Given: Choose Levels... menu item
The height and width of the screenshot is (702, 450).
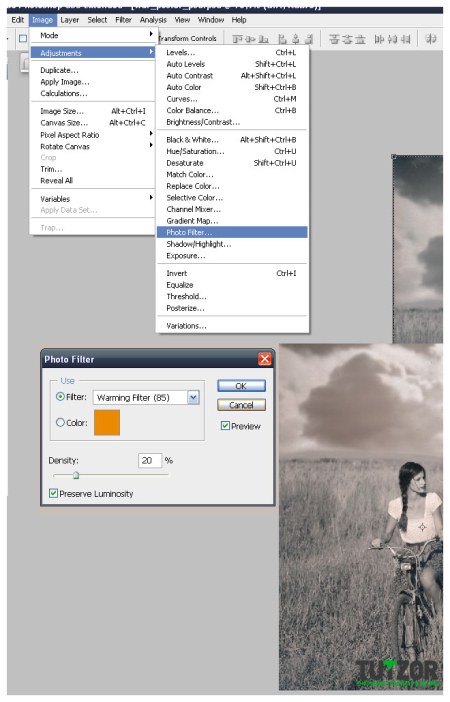Looking at the screenshot, I should pyautogui.click(x=232, y=52).
